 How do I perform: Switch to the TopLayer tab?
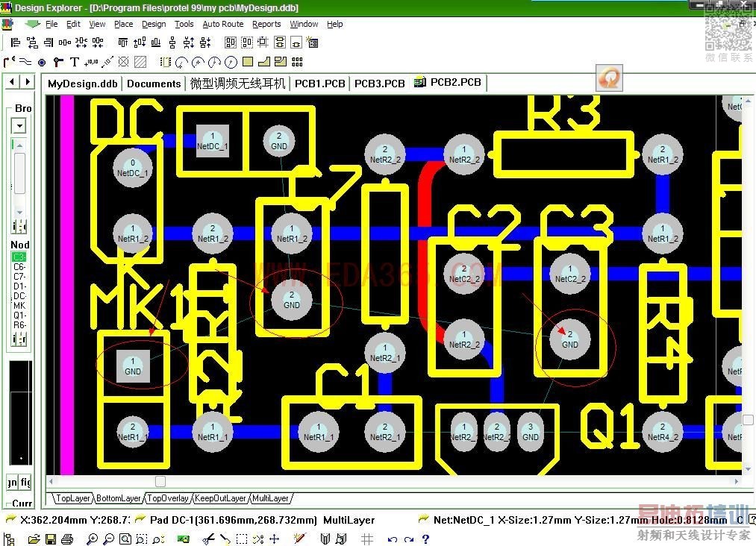coord(72,498)
